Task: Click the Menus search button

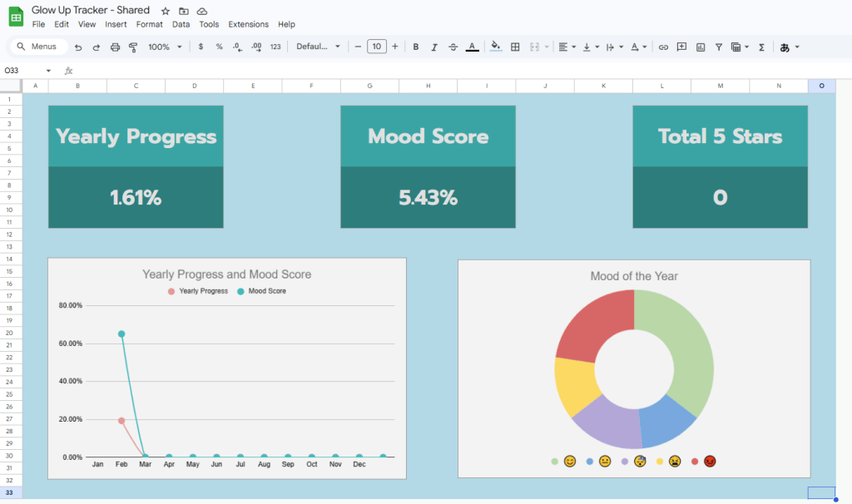Action: (x=37, y=47)
